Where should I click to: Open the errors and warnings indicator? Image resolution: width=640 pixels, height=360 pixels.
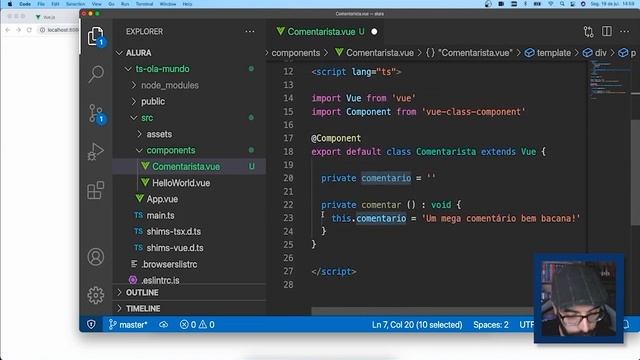pyautogui.click(x=197, y=324)
